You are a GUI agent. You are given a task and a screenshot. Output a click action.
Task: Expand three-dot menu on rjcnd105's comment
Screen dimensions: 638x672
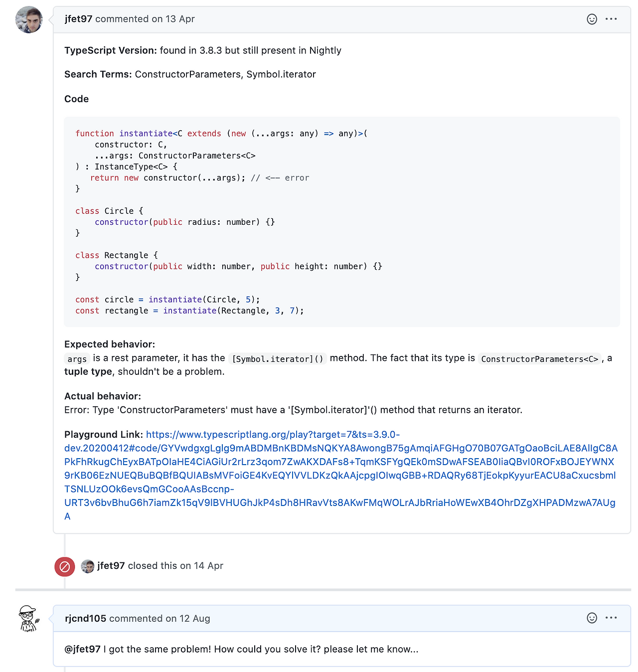pos(611,618)
